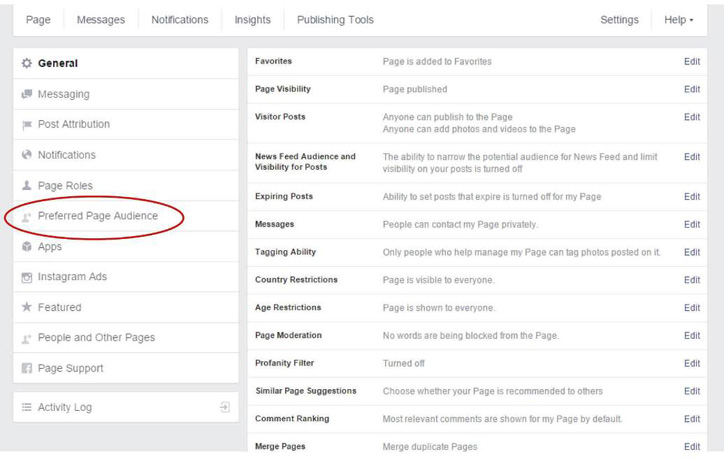
Task: Edit the Page Visibility setting
Action: 692,89
